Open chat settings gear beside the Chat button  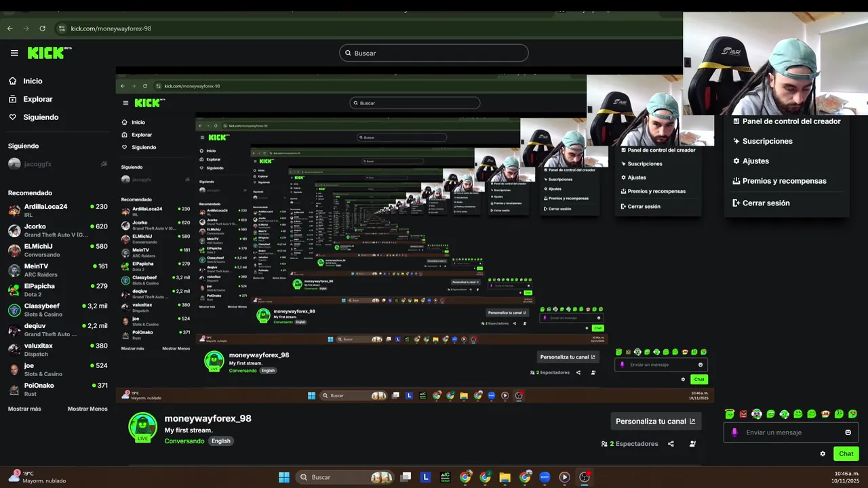click(823, 453)
